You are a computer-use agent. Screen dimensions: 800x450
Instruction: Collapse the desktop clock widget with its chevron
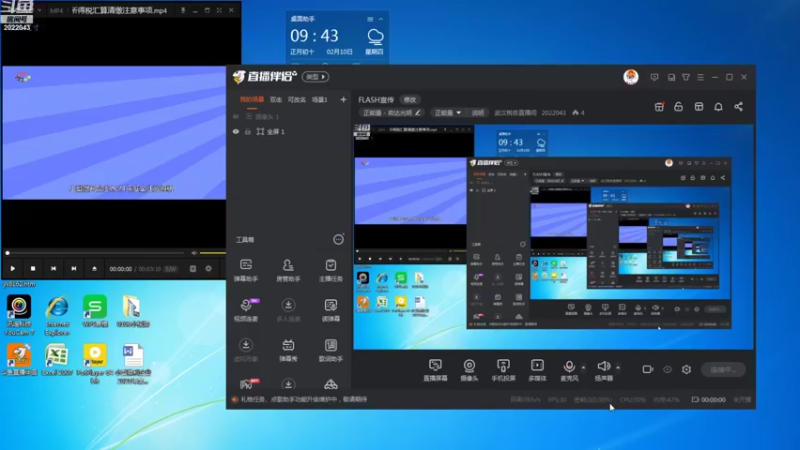pos(381,19)
